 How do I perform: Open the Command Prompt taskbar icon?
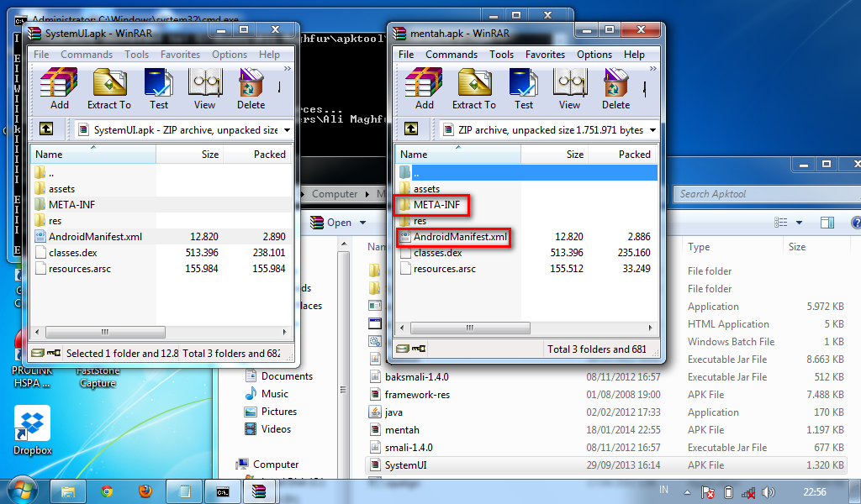223,491
